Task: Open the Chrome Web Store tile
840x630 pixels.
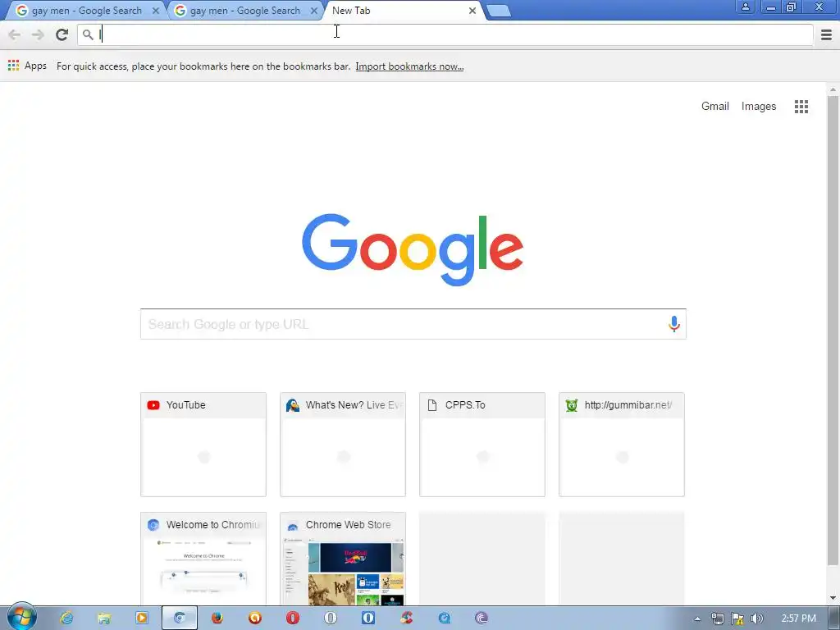Action: (x=343, y=559)
